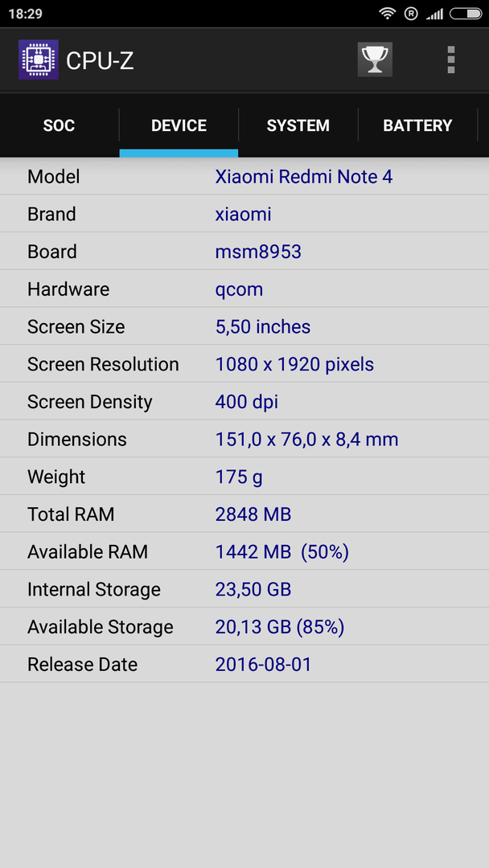Switch to the SYSTEM tab
The width and height of the screenshot is (489, 868).
pos(298,125)
